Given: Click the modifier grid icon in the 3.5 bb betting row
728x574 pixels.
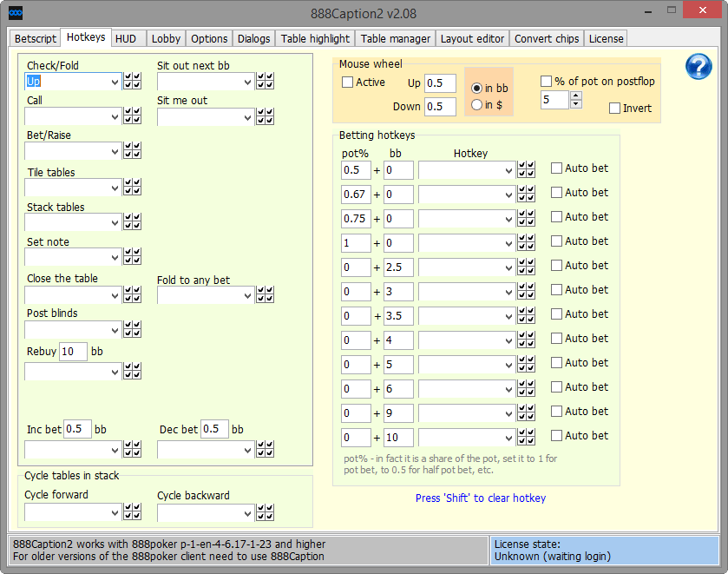Looking at the screenshot, I should [x=527, y=315].
